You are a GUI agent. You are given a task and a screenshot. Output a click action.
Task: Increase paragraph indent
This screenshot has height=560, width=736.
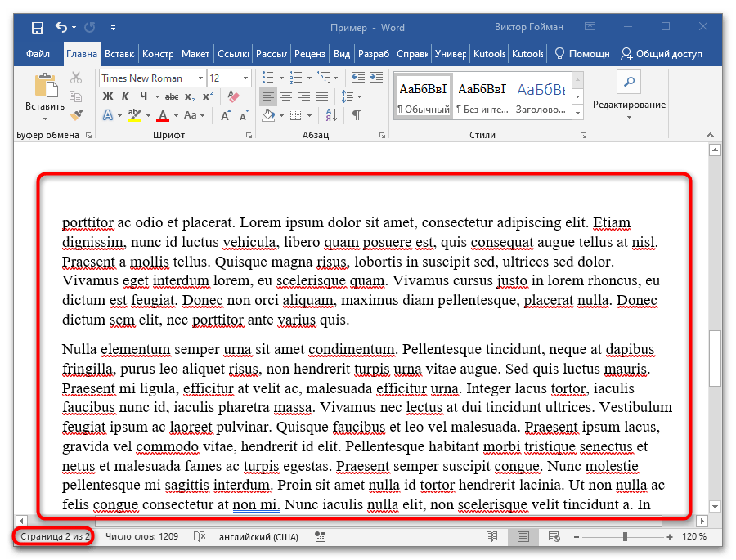click(376, 78)
